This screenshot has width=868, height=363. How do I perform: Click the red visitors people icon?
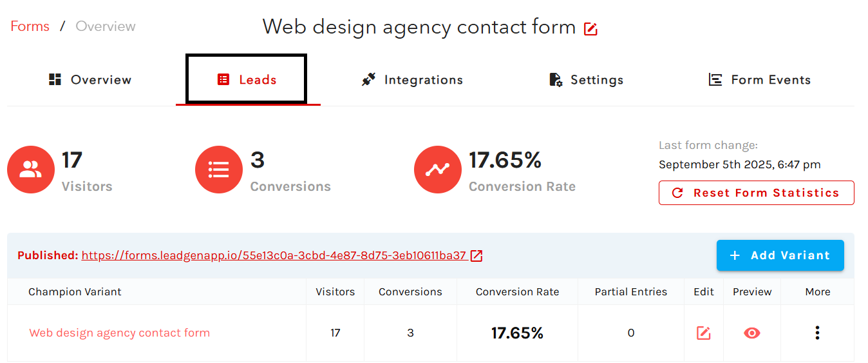pyautogui.click(x=31, y=170)
